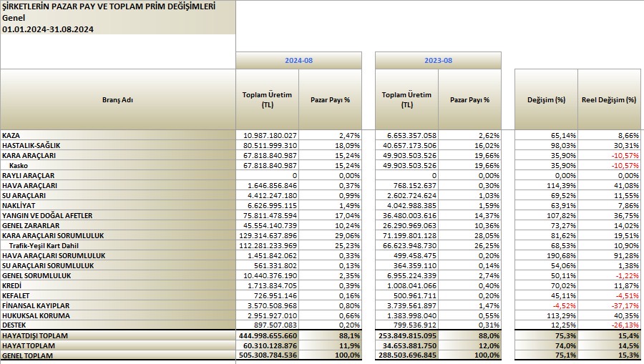
Task: Click the market share 17,04%
Action: [x=349, y=215]
